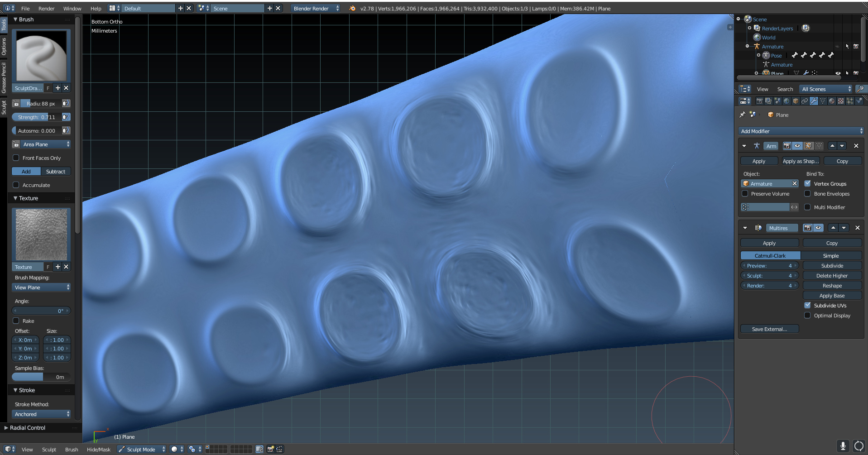Open the Constraints chain-link tab
868x455 pixels.
coord(805,101)
